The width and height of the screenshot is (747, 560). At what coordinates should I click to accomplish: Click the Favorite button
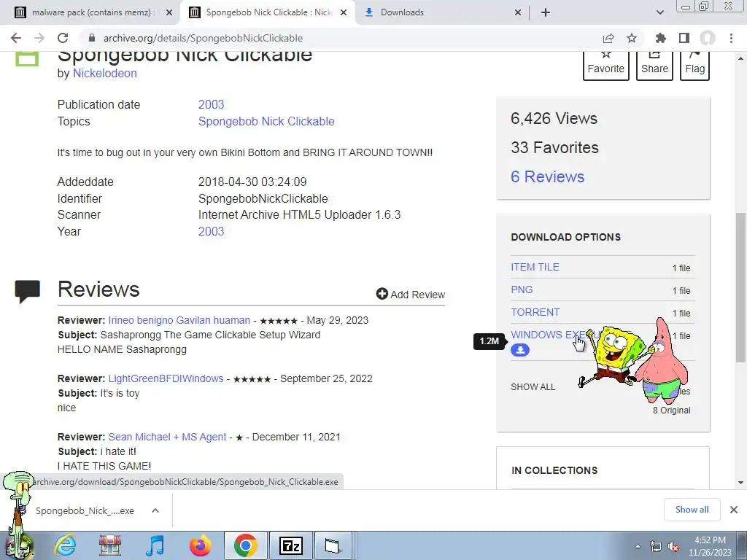coord(606,66)
